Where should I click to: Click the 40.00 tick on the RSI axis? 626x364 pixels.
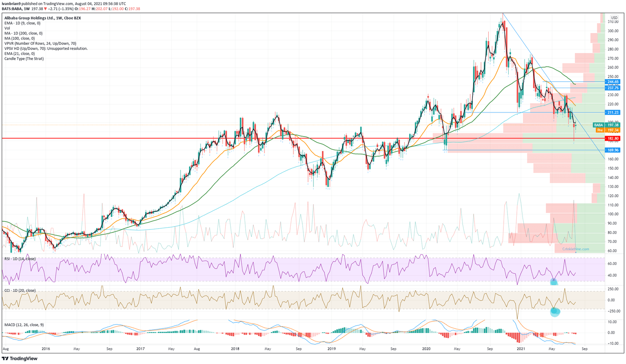(x=612, y=275)
